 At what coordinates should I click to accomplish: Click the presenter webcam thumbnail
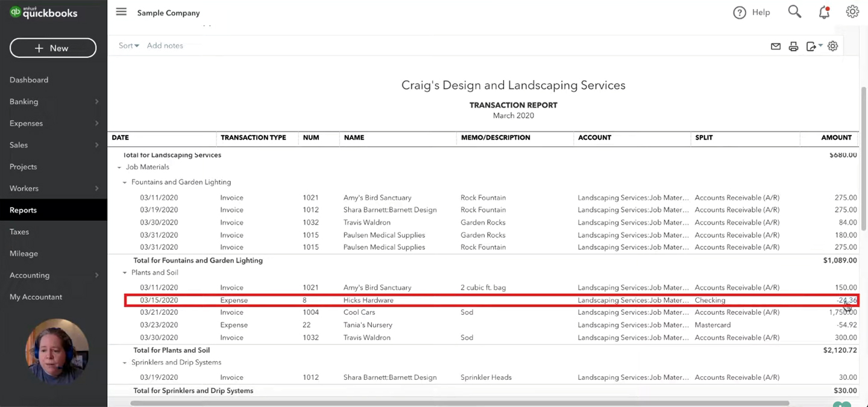[57, 352]
